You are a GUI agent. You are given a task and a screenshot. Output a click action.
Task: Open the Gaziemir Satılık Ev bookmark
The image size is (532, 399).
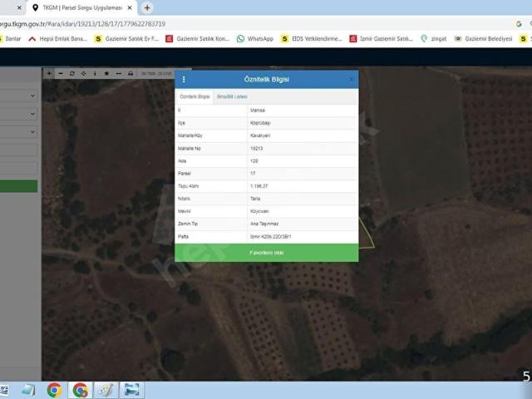(x=126, y=39)
